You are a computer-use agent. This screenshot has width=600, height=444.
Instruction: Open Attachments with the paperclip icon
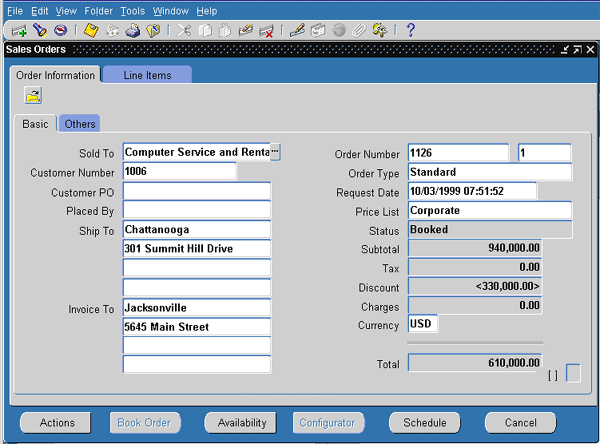(x=359, y=30)
